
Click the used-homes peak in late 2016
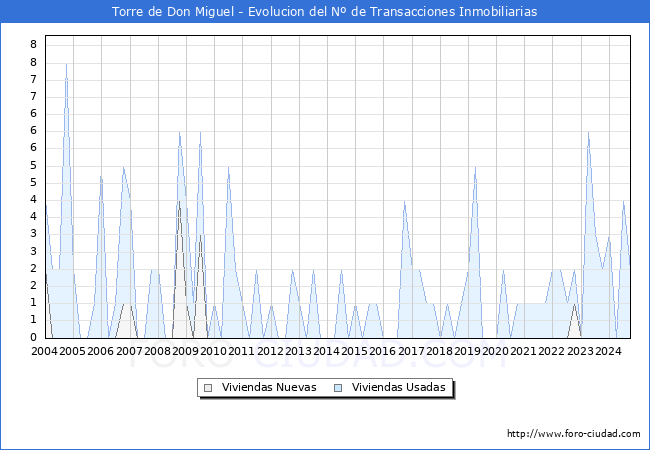click(x=405, y=201)
